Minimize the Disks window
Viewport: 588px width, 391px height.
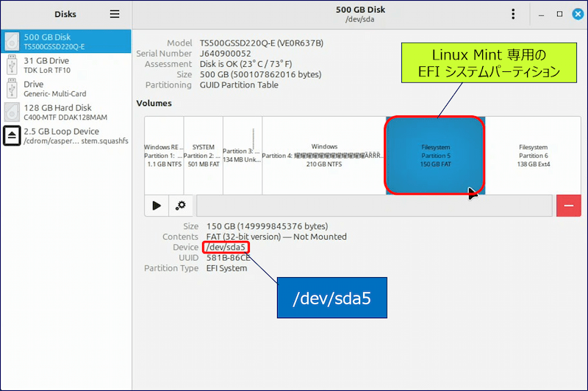[541, 15]
